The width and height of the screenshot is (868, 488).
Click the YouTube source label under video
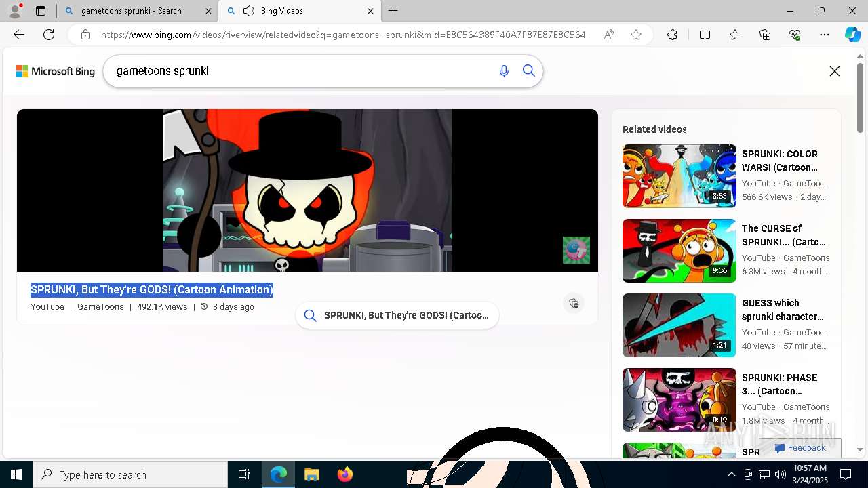tap(47, 306)
